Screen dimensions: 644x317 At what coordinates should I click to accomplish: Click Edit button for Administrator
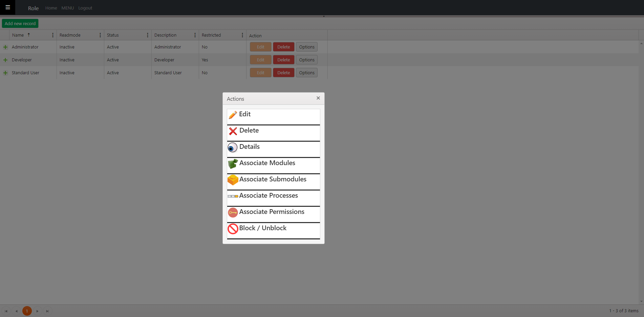click(261, 47)
